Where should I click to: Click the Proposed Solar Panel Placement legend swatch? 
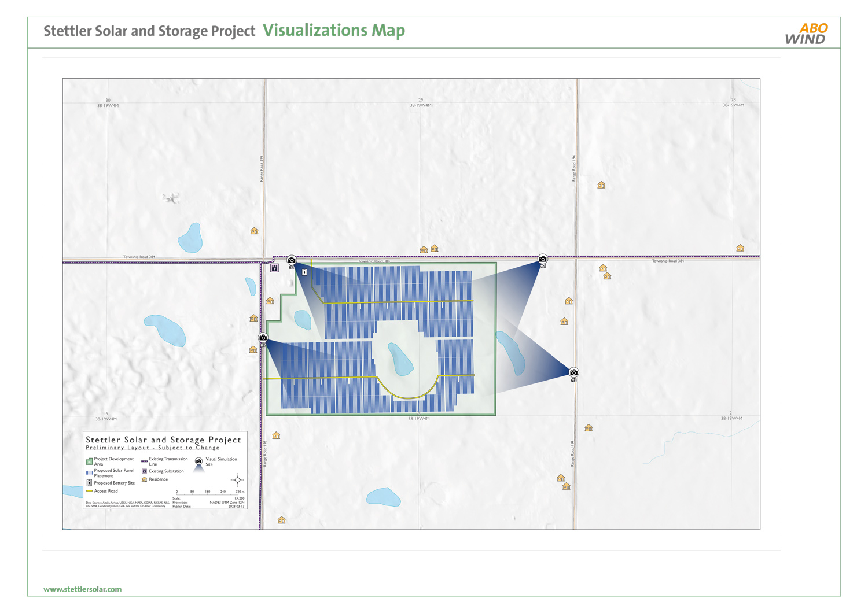tap(89, 473)
